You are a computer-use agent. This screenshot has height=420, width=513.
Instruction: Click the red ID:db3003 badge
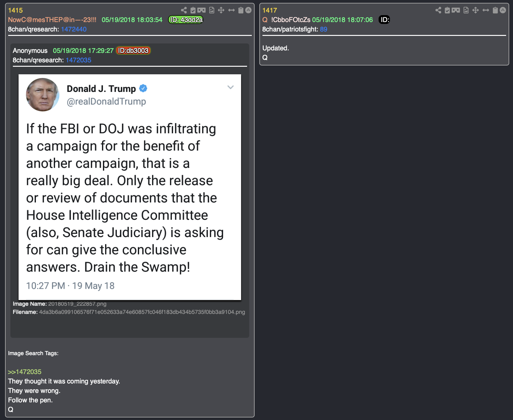coord(133,51)
